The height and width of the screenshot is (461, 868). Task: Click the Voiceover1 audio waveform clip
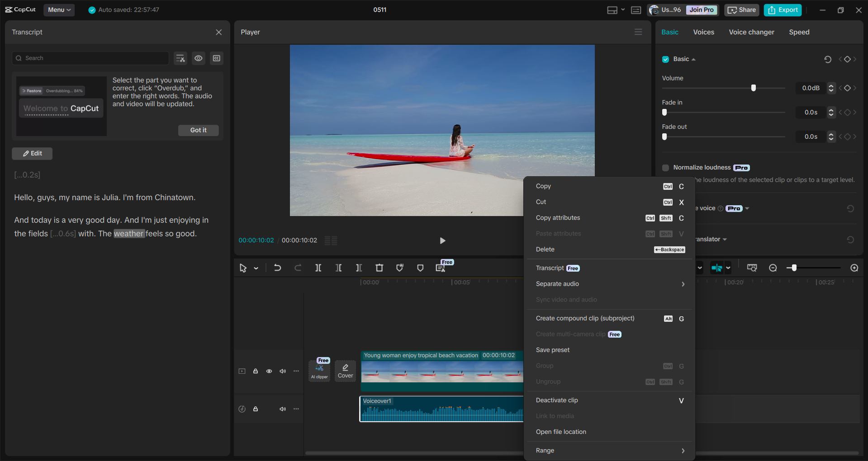click(441, 410)
